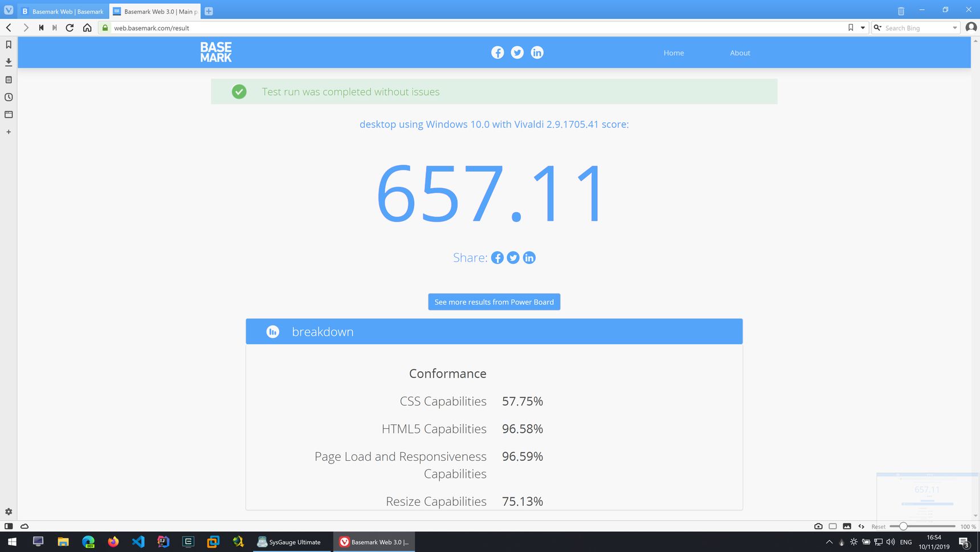Image resolution: width=980 pixels, height=552 pixels.
Task: Click the Capture page camera icon
Action: [818, 526]
